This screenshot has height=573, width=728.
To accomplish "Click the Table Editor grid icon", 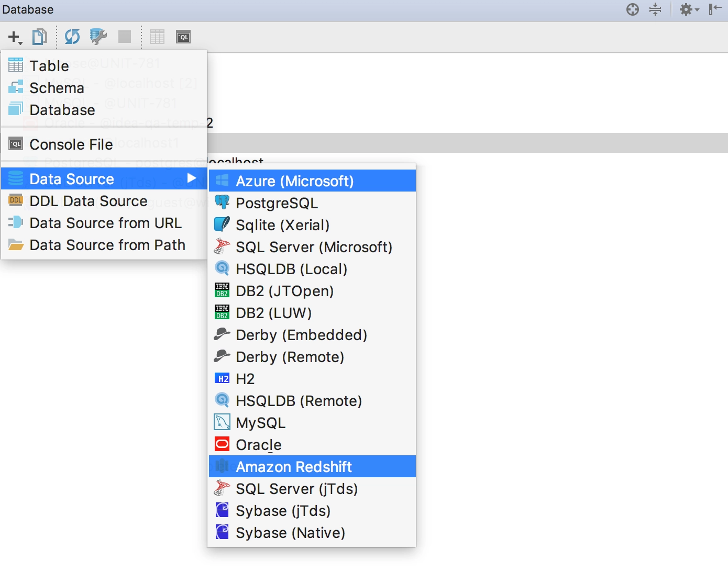I will [157, 37].
